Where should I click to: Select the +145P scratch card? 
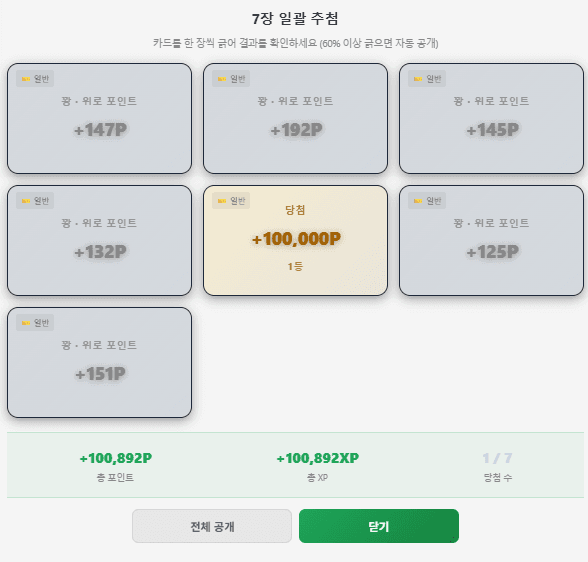click(492, 118)
